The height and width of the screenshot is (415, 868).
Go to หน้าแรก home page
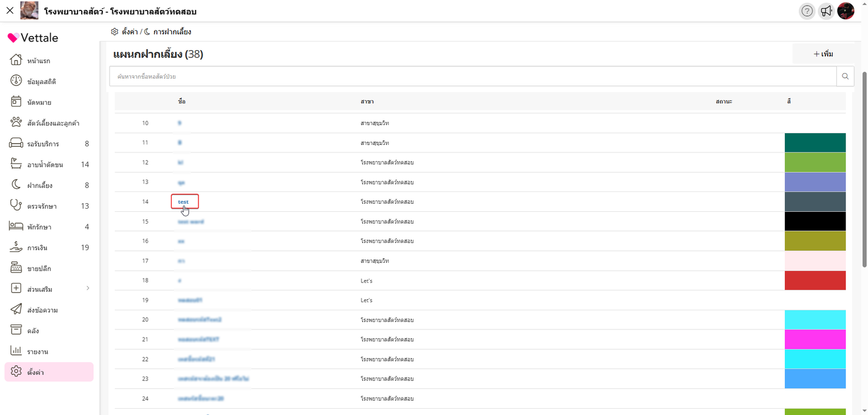[38, 61]
